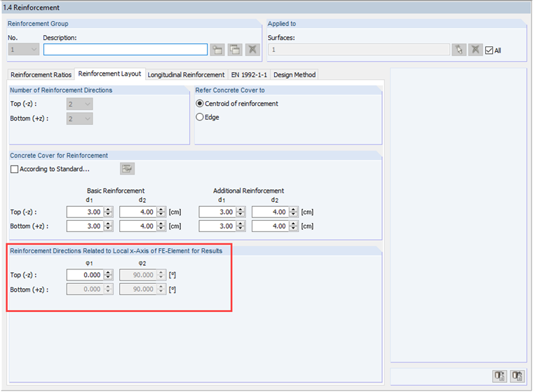Open the Design Method tab
The width and height of the screenshot is (533, 392).
click(295, 74)
